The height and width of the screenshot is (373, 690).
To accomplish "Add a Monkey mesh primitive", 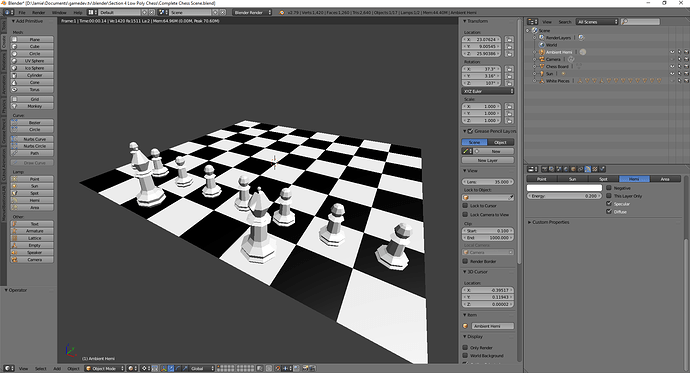I will 32,106.
